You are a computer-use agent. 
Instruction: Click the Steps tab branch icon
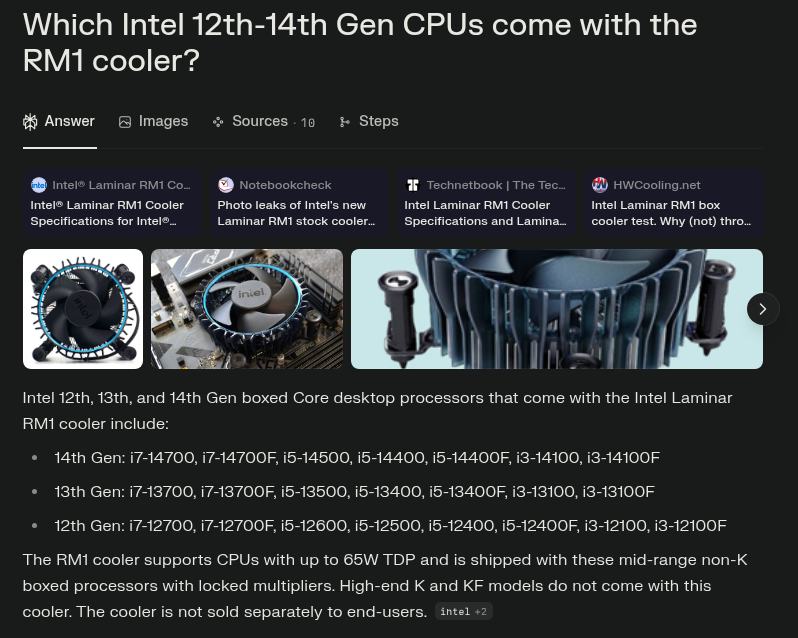pos(345,122)
